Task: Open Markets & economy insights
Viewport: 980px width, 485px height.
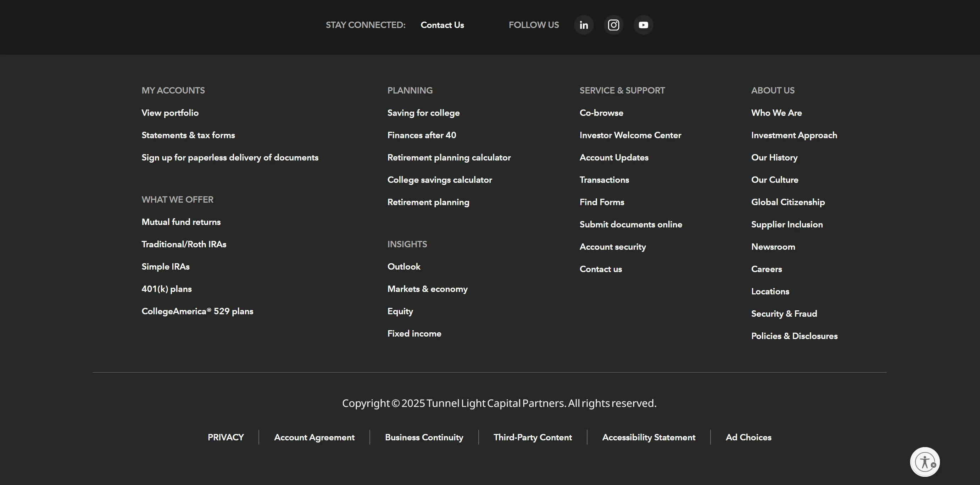Action: pos(427,289)
